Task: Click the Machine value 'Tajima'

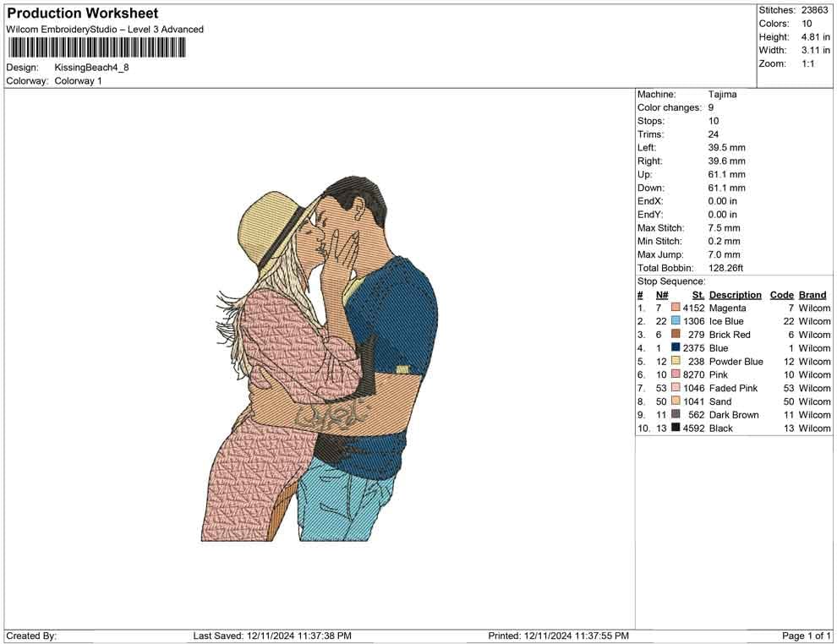Action: (x=722, y=95)
